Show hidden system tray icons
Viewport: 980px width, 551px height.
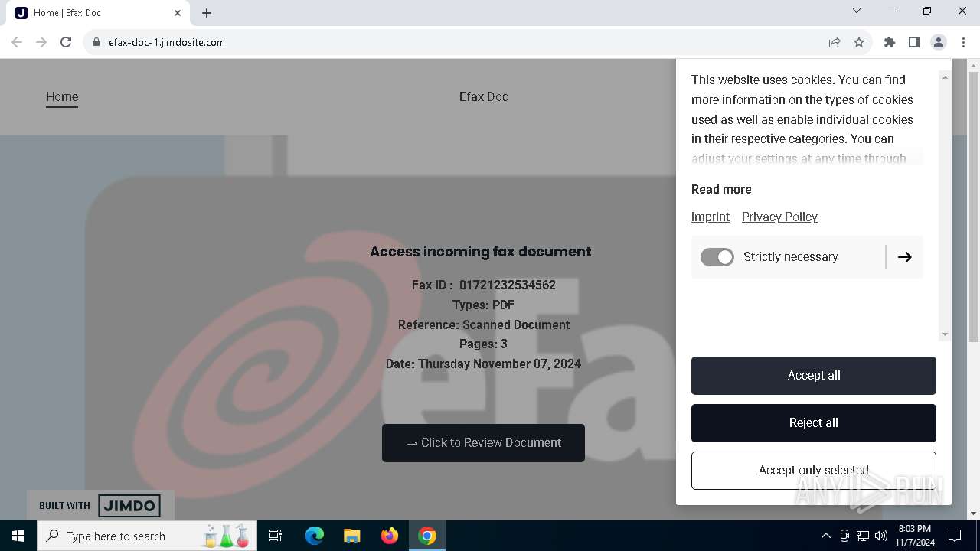(x=825, y=536)
